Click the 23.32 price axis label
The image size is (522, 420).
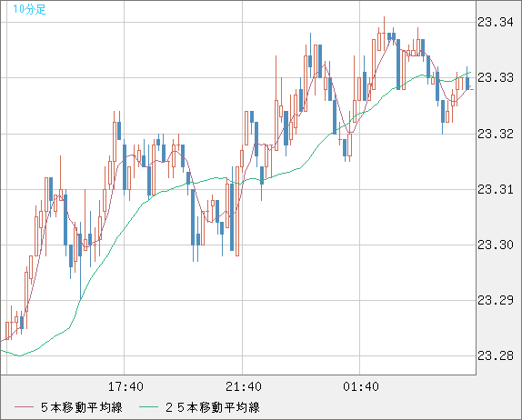[x=496, y=134]
